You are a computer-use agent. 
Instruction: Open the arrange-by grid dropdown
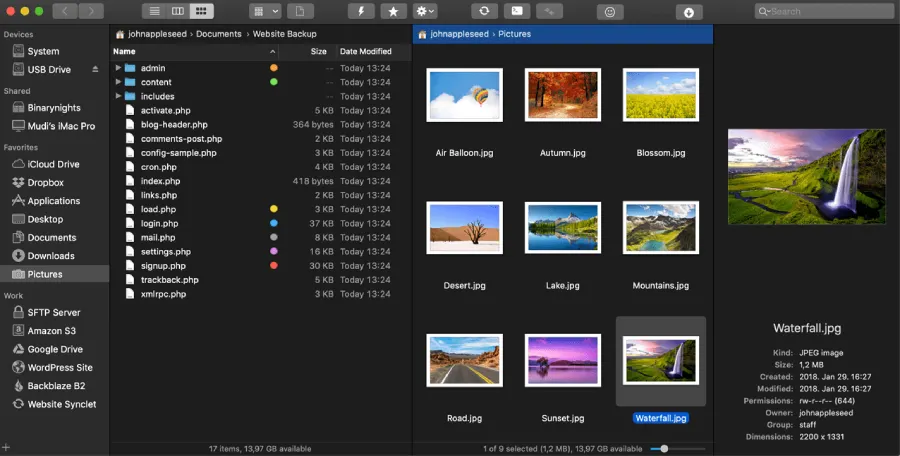pyautogui.click(x=265, y=11)
